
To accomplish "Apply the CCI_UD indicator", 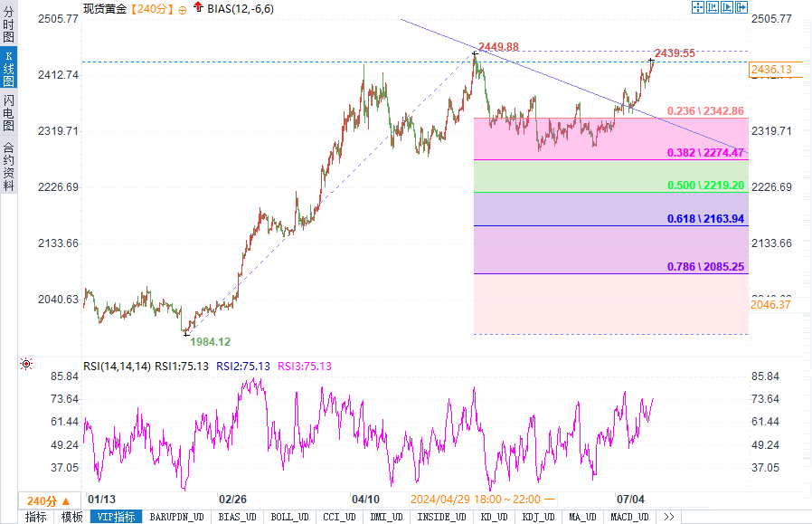I will [x=339, y=517].
